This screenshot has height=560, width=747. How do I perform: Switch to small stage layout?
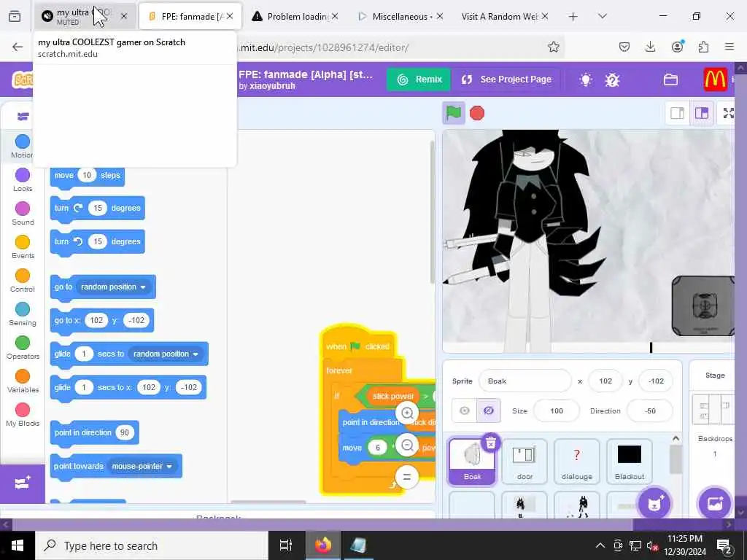click(x=678, y=113)
